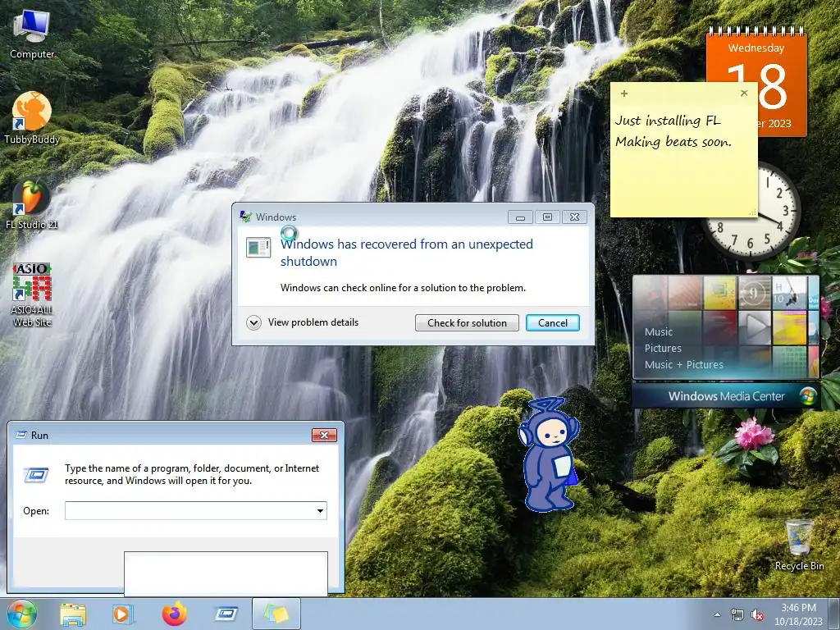The height and width of the screenshot is (630, 840).
Task: Open the Start menu orb
Action: pyautogui.click(x=22, y=614)
